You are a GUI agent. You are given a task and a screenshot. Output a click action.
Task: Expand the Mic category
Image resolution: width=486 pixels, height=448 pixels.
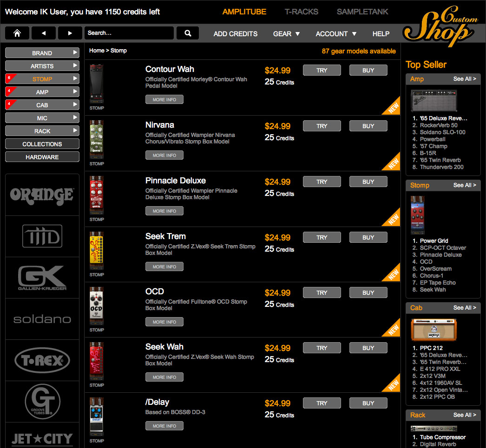click(42, 118)
